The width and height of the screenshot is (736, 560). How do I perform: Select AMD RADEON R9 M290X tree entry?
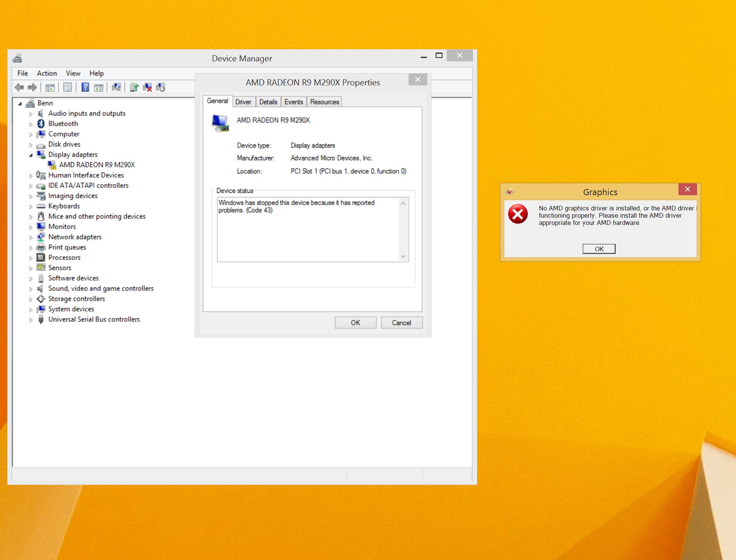[x=97, y=165]
